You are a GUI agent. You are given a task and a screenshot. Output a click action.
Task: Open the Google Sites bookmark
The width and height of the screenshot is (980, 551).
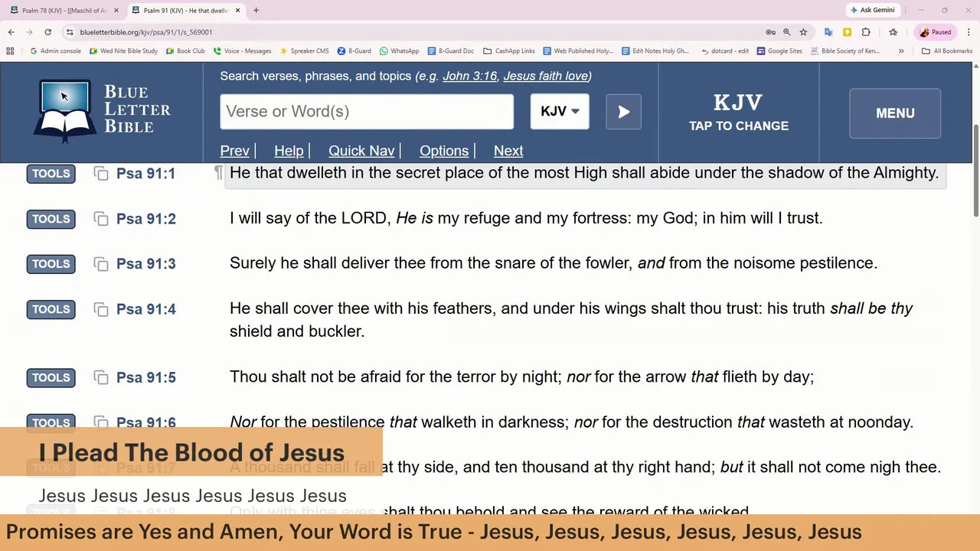tap(779, 51)
